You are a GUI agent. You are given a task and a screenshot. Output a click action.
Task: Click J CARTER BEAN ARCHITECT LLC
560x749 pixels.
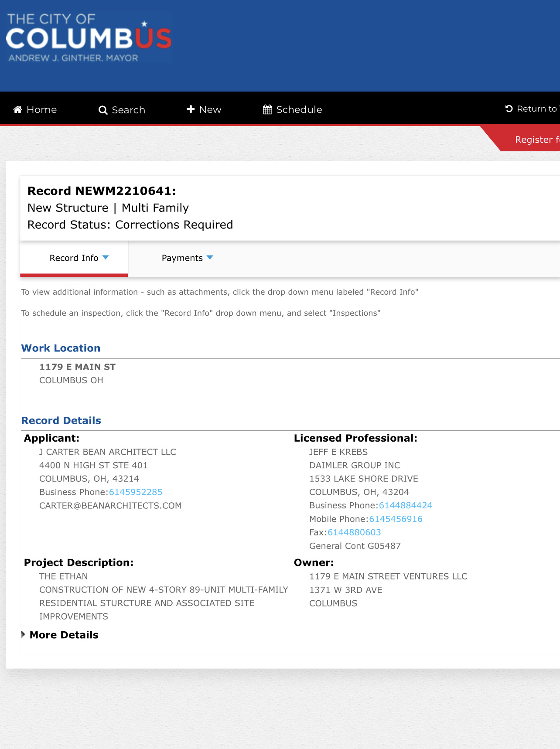(x=108, y=452)
